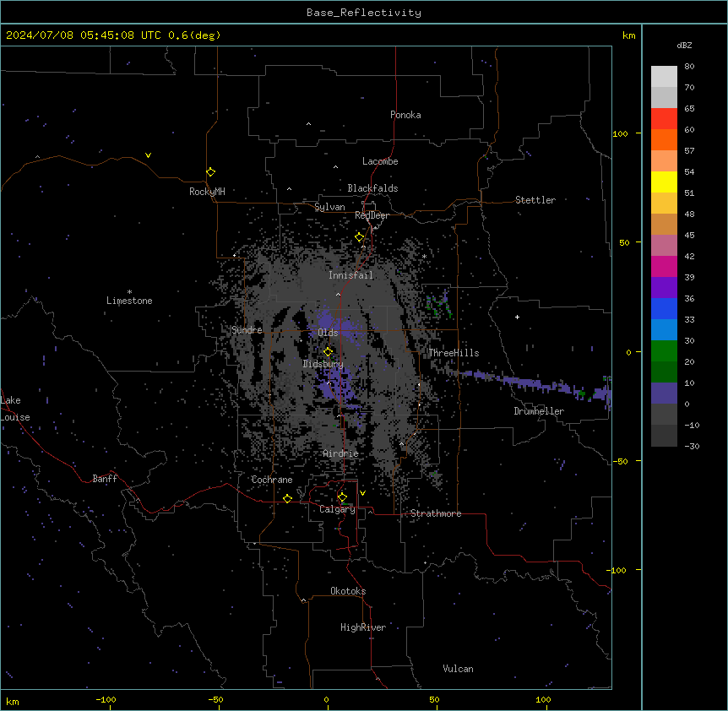This screenshot has width=728, height=711.
Task: Select the Sylvan label
Action: 329,207
